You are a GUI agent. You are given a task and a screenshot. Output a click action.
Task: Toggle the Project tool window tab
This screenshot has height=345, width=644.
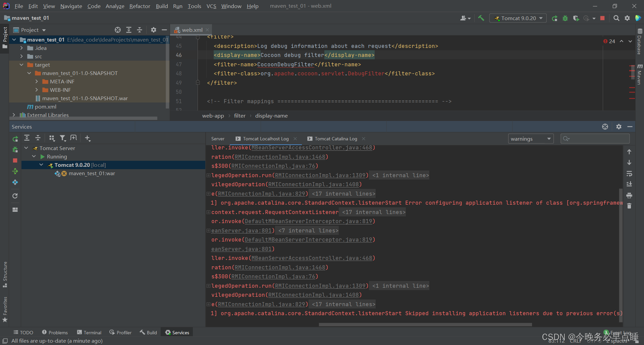click(5, 37)
